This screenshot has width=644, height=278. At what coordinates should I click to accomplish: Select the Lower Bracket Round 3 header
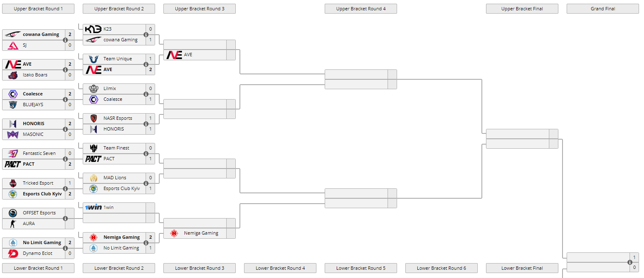point(199,268)
